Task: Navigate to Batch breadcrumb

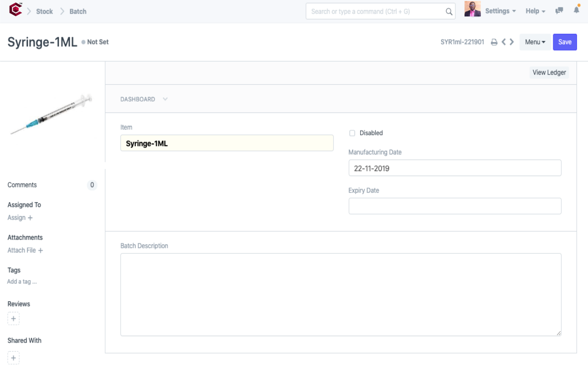Action: tap(78, 11)
